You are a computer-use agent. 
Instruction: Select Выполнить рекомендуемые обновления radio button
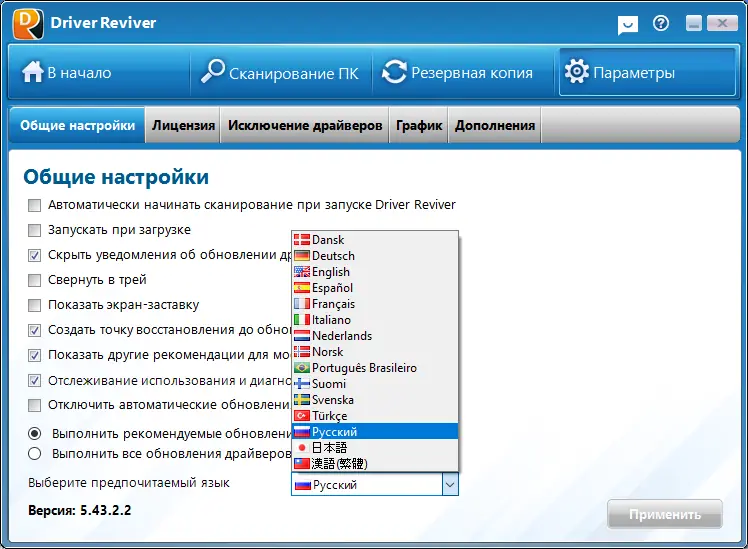tap(34, 434)
